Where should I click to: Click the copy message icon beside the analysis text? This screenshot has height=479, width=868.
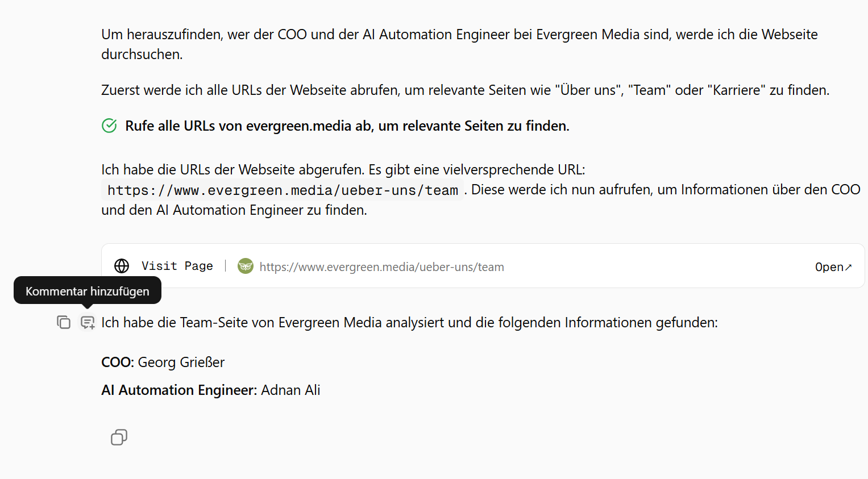click(64, 322)
